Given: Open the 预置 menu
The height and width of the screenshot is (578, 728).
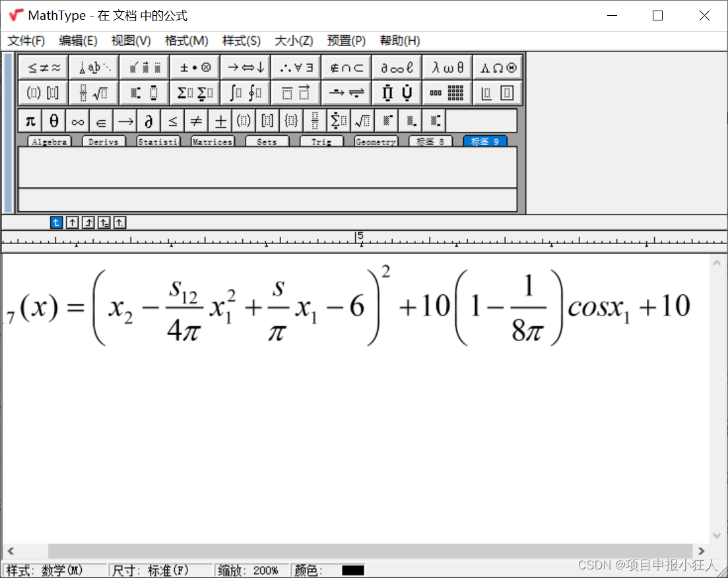Looking at the screenshot, I should click(x=346, y=41).
